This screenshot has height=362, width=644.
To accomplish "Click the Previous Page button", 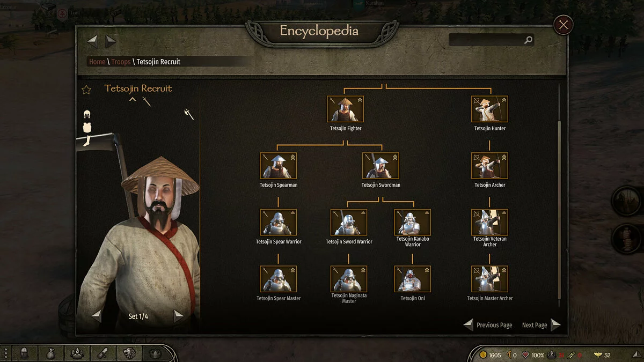I will click(x=488, y=325).
